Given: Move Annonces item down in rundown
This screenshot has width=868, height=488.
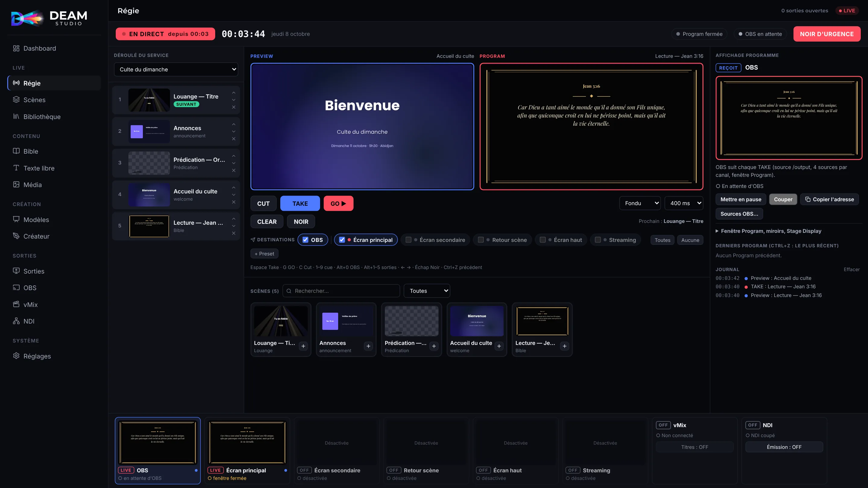Looking at the screenshot, I should click(x=234, y=131).
